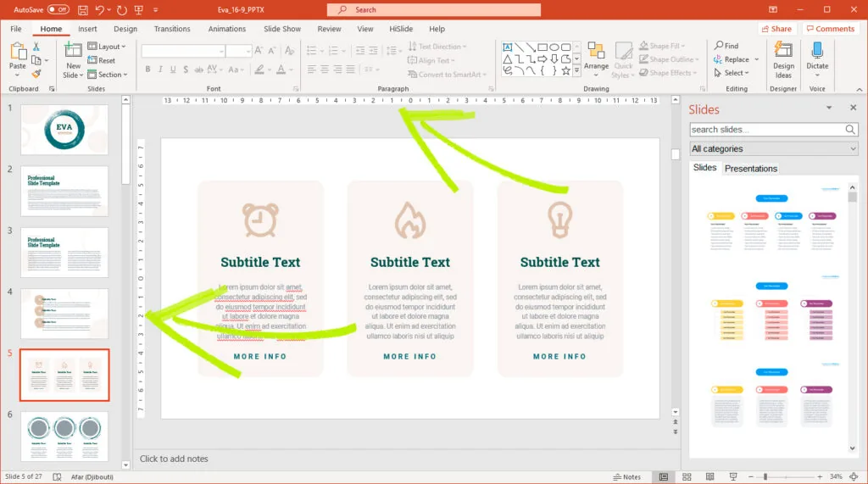
Task: Open the font size dropdown
Action: pos(248,51)
